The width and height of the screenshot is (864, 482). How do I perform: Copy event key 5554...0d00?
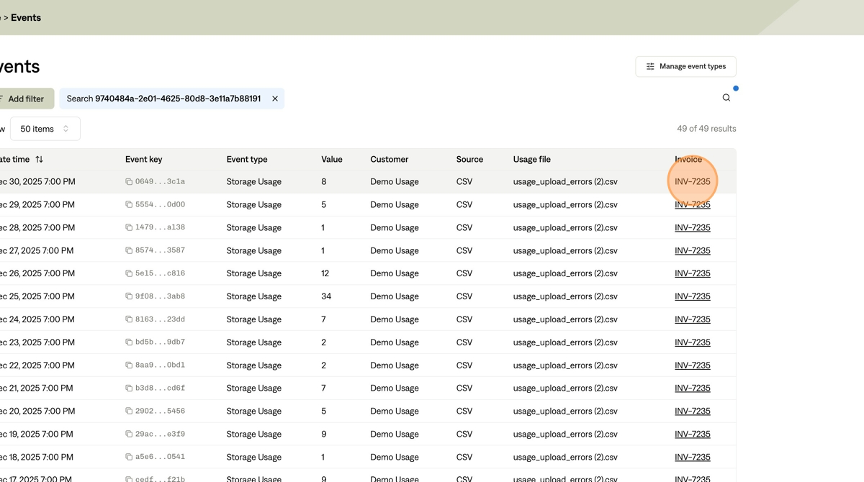pyautogui.click(x=129, y=205)
